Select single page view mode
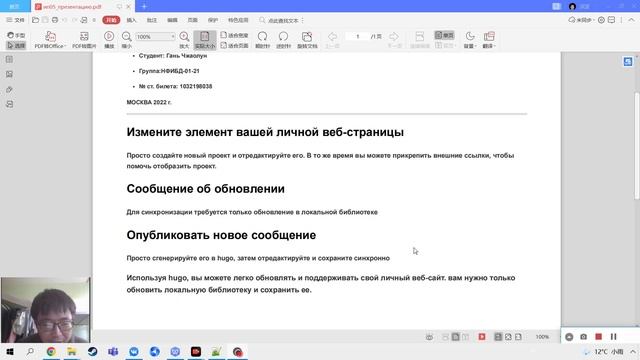 (x=444, y=36)
